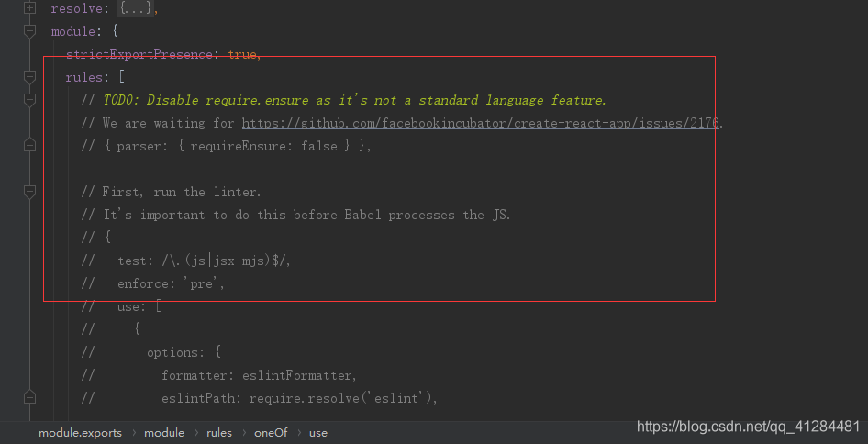Viewport: 868px width, 444px height.
Task: Click the commented 'use: [' line
Action: 121,306
